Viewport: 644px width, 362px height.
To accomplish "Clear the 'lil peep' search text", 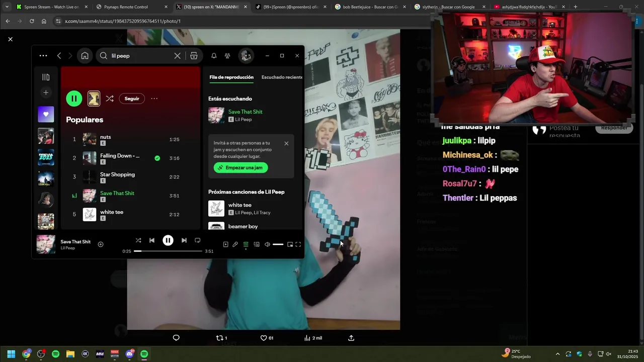I will pyautogui.click(x=177, y=56).
